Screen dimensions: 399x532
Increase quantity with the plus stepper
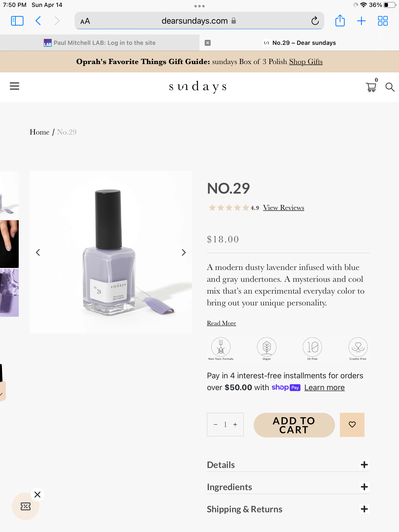tap(235, 425)
